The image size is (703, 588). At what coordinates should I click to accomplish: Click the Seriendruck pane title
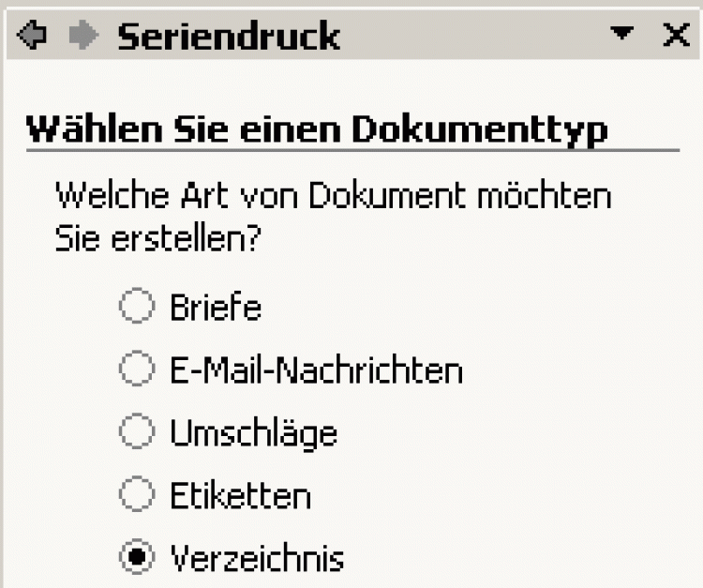tap(228, 37)
